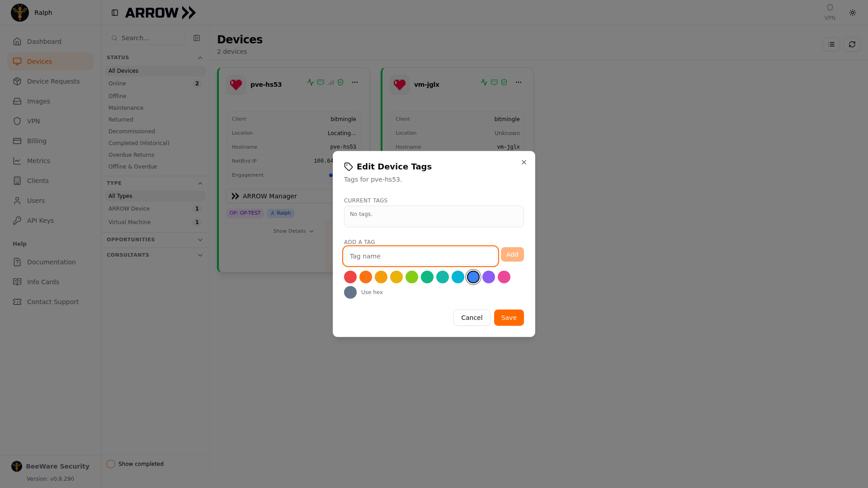Screen dimensions: 868x488
Task: Click the Add tag button
Action: (x=512, y=254)
